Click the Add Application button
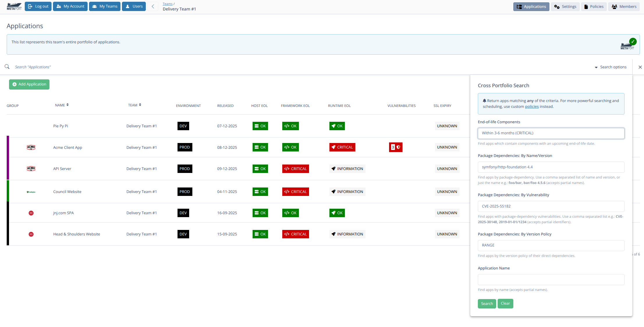Screen dimensions: 644x327 (29, 84)
